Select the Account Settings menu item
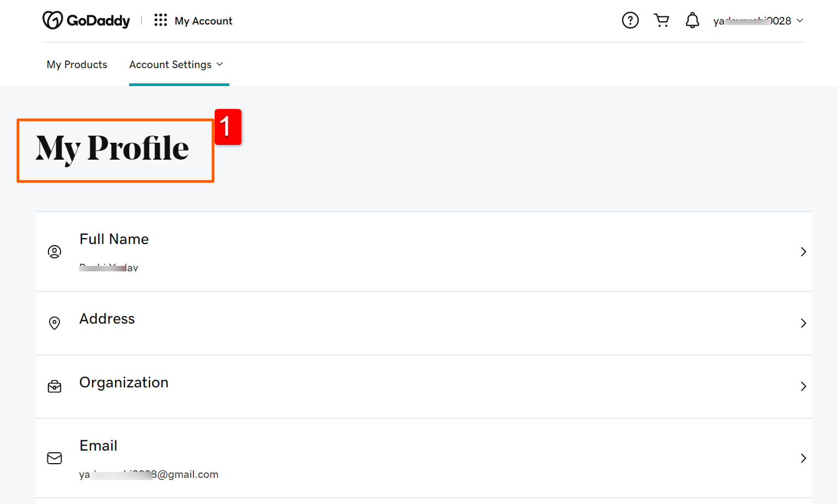This screenshot has height=504, width=838. pos(170,64)
